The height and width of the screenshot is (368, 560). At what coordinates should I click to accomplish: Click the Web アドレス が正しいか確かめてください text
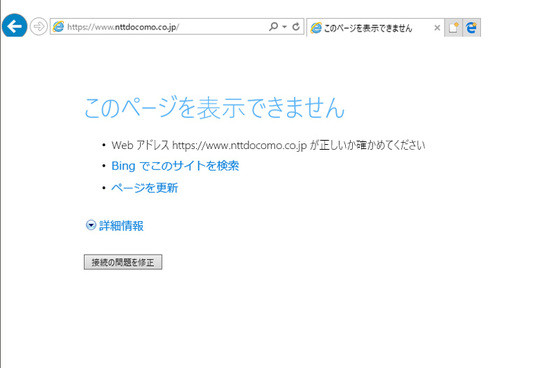click(268, 145)
